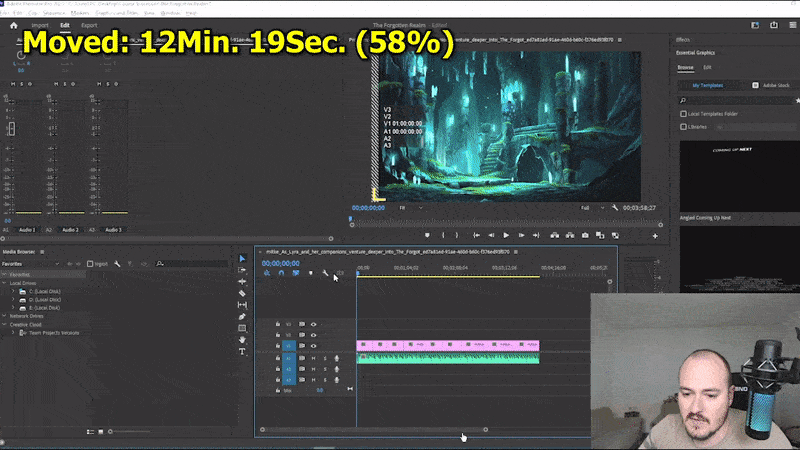This screenshot has height=450, width=800.
Task: Go to Out point in Program Monitor
Action: [x=536, y=236]
